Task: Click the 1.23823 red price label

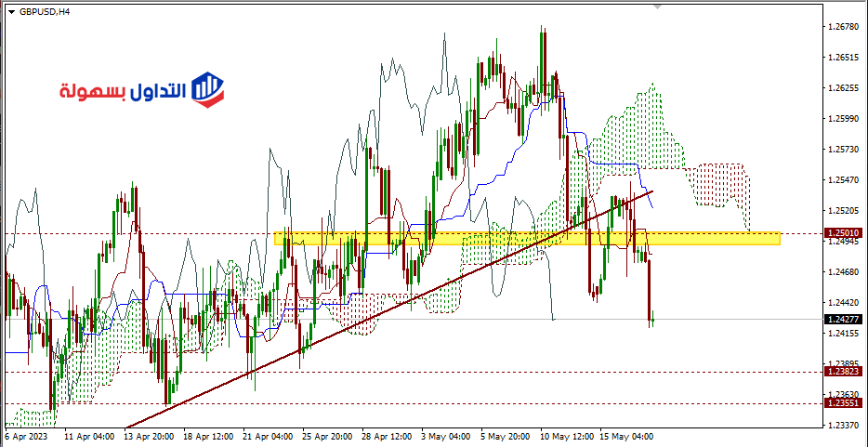Action: 843,371
